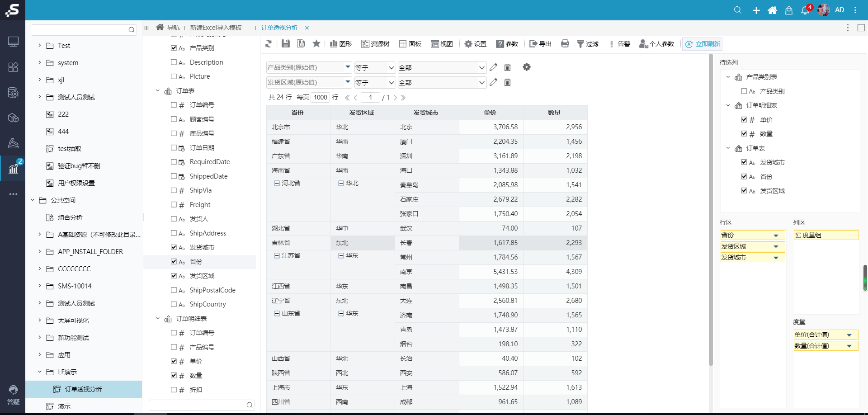Open the analysis chart module in sidebar
The image size is (868, 415).
point(13,169)
